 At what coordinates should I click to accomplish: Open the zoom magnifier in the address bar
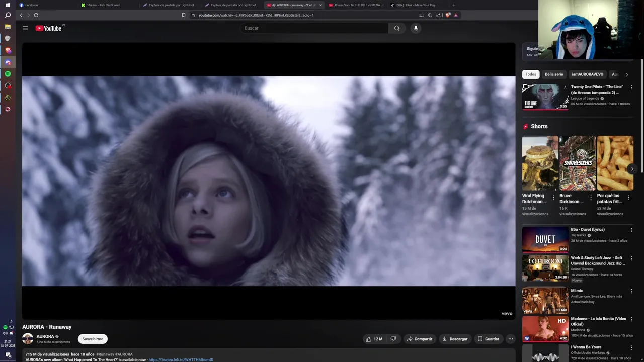430,15
